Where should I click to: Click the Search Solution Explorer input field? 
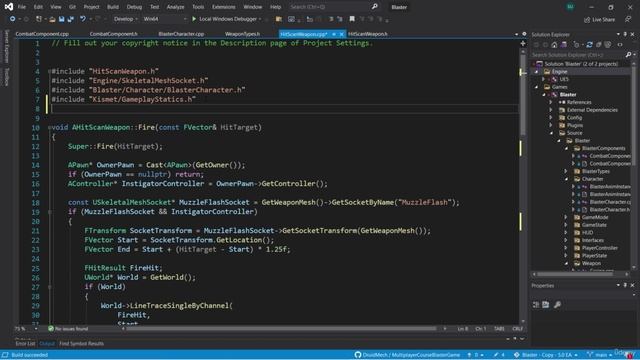point(578,54)
